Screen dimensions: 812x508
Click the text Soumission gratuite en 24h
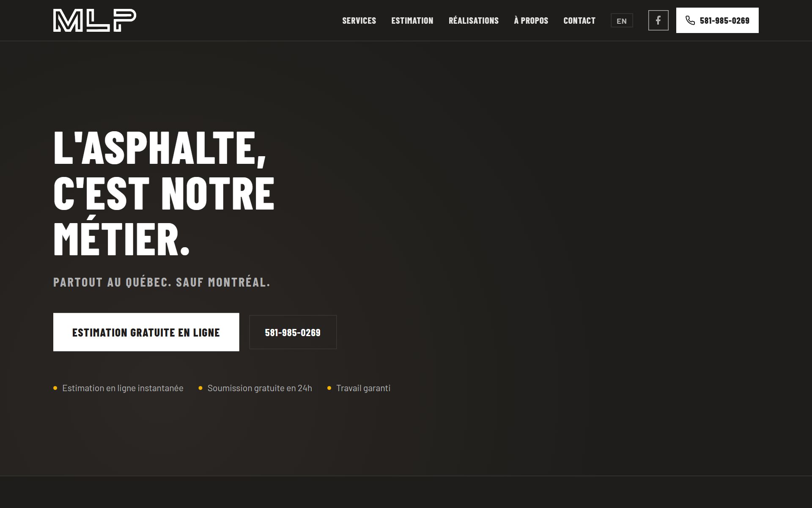coord(260,388)
